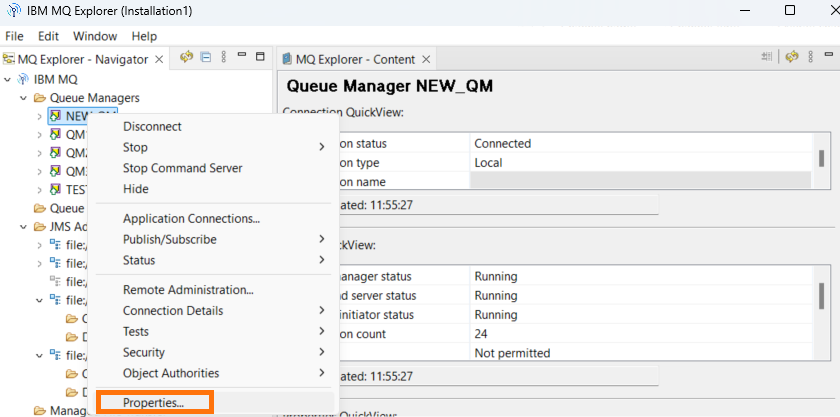840x417 pixels.
Task: Click the empty grey connection name cell
Action: point(641,181)
